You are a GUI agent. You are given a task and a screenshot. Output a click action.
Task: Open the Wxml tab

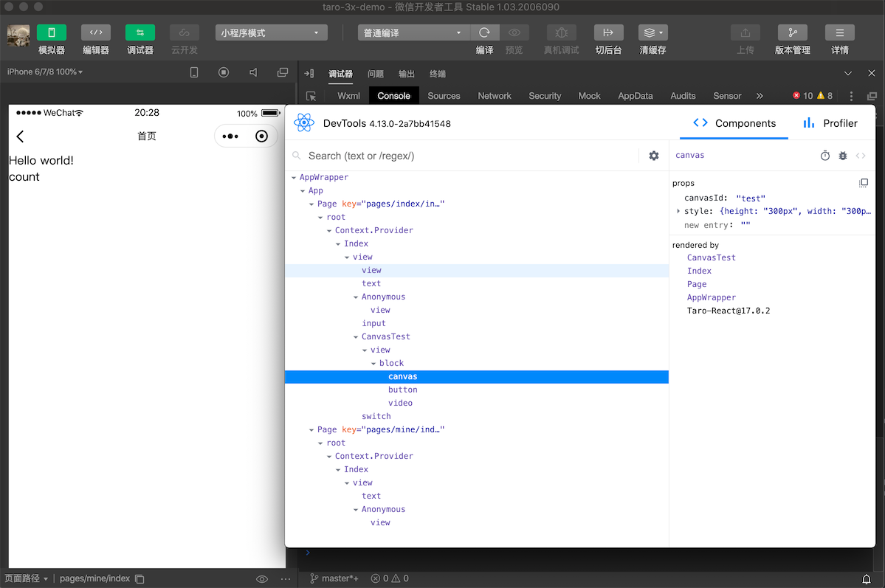[x=348, y=96]
